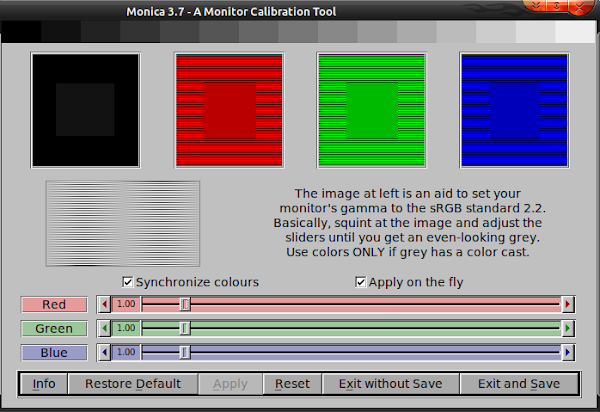Image resolution: width=600 pixels, height=412 pixels.
Task: Toggle the Synchronize colours checkbox
Action: pos(127,282)
